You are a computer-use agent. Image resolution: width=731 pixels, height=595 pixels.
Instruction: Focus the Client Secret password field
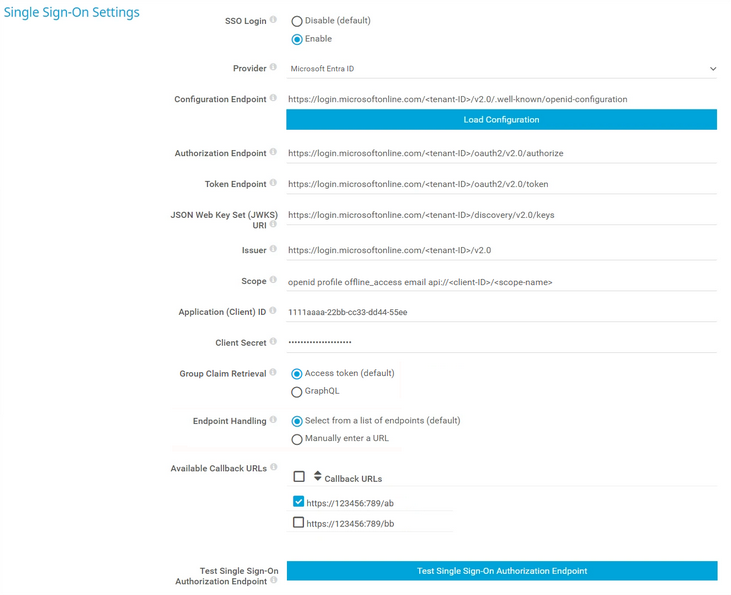point(502,342)
